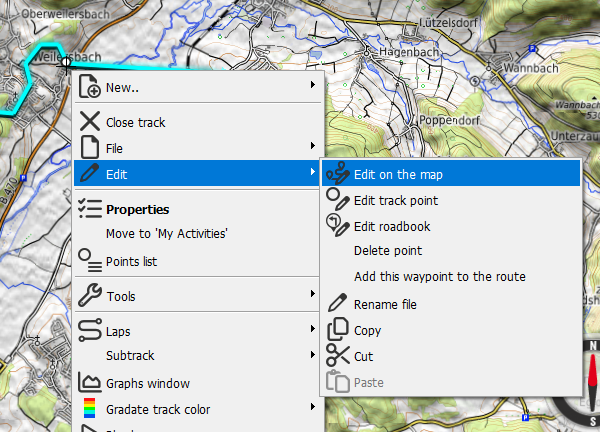Click the Edit pencil icon
Screen dimensions: 600x432
pyautogui.click(x=89, y=174)
